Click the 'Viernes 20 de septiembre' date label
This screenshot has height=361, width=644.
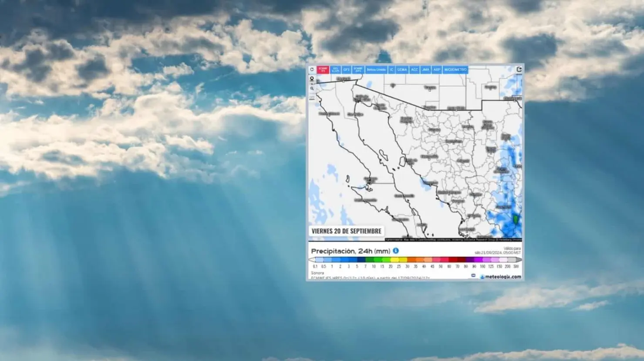tap(346, 231)
